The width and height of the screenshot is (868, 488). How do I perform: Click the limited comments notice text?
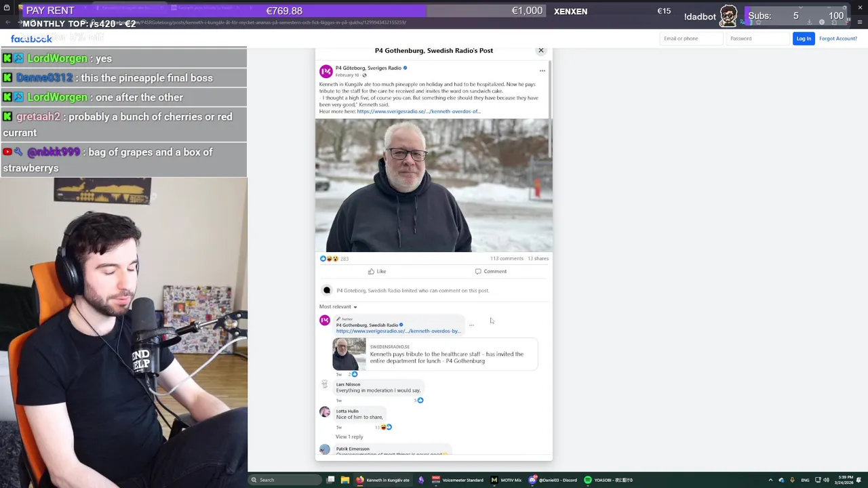point(412,291)
